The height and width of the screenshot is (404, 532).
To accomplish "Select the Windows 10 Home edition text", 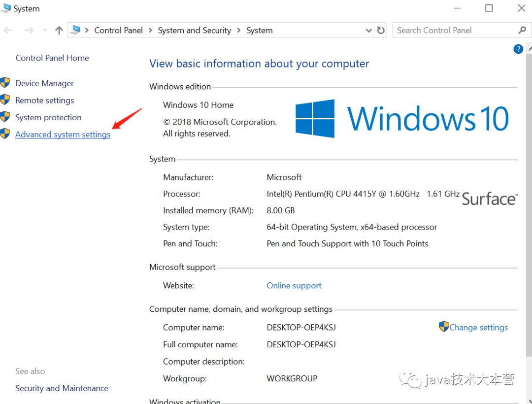I will [198, 105].
